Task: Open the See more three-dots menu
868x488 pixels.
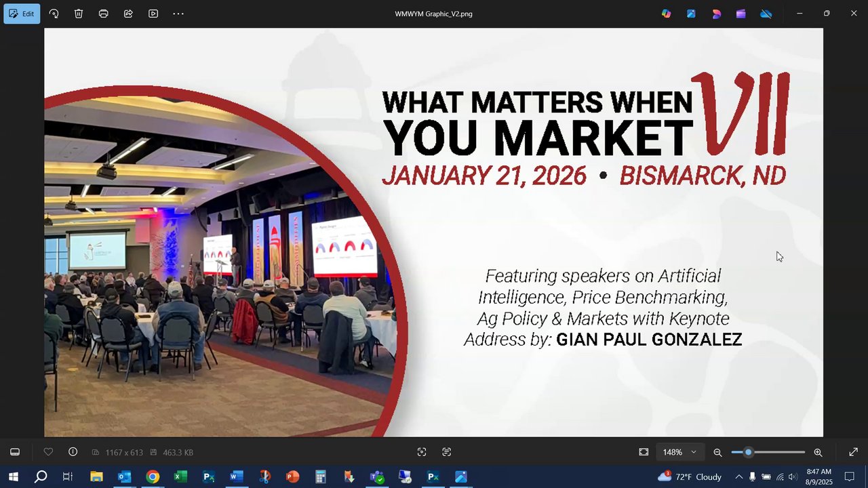Action: (178, 14)
